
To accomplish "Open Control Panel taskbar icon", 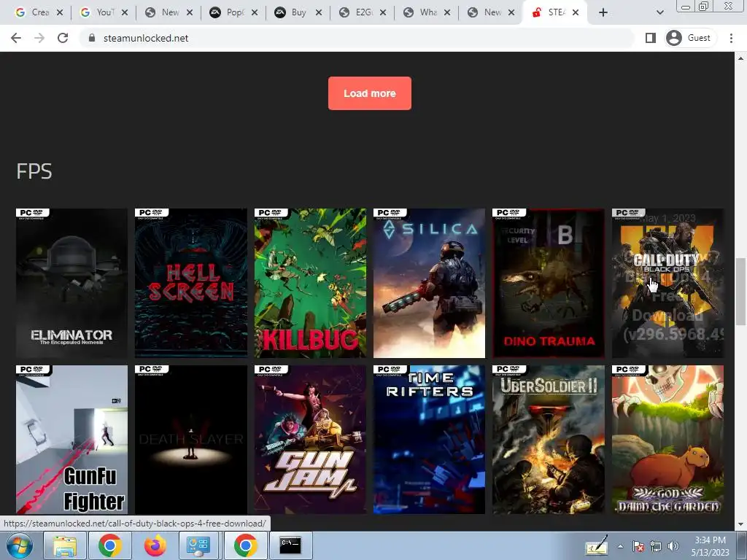I will pyautogui.click(x=198, y=545).
